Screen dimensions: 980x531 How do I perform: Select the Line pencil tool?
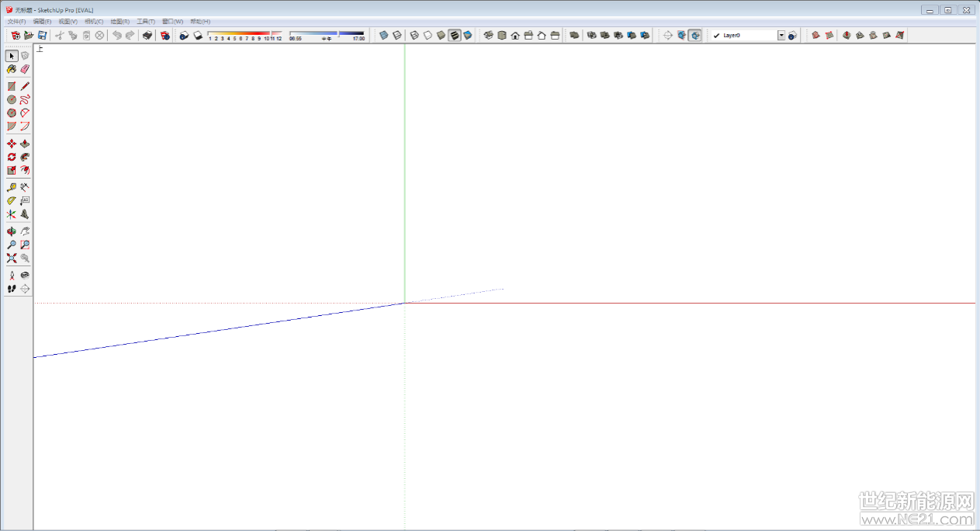(x=25, y=86)
